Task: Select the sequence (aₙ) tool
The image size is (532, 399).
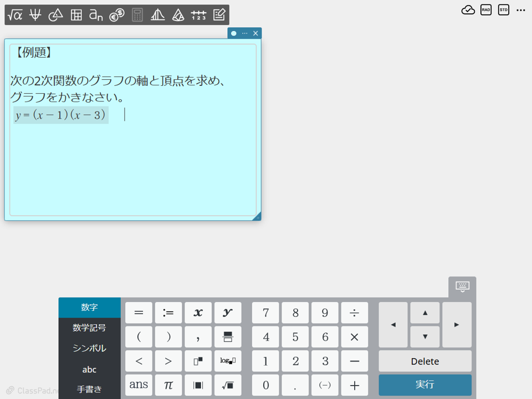Action: 95,15
